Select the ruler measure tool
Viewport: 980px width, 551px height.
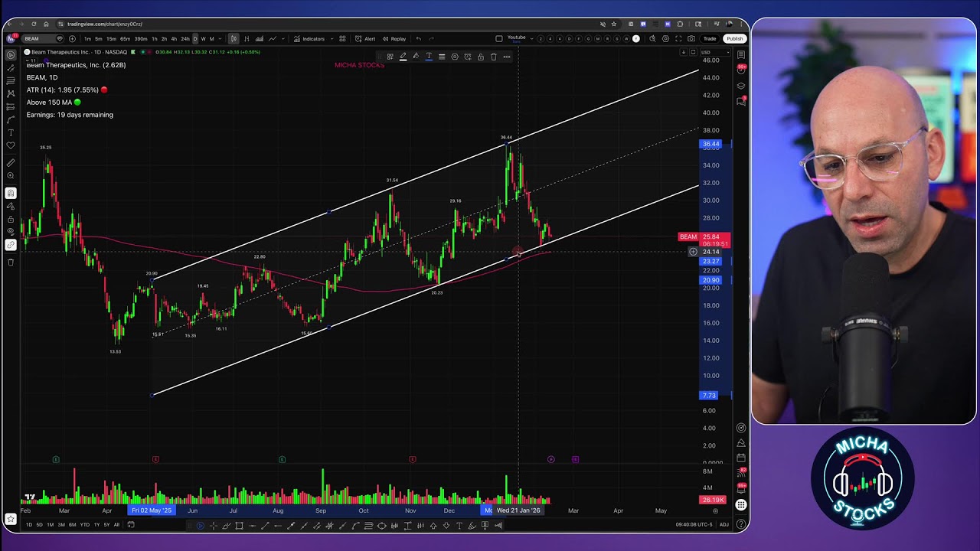[11, 163]
